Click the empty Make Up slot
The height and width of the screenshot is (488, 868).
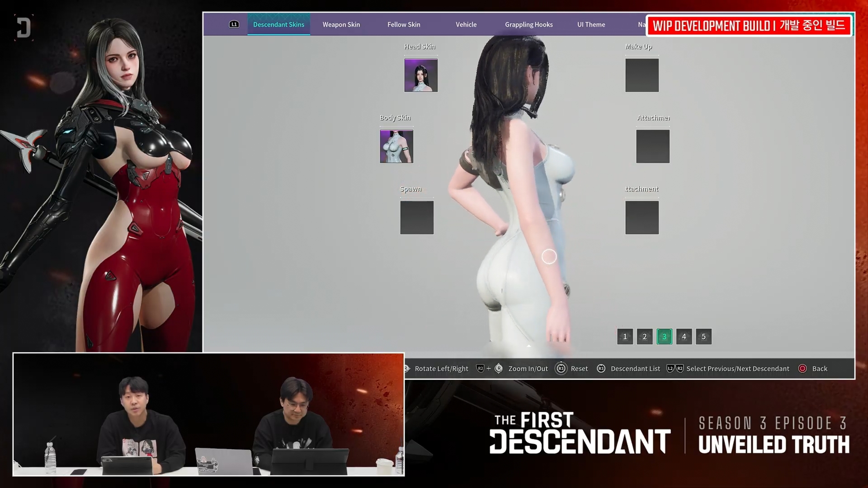[x=642, y=75]
